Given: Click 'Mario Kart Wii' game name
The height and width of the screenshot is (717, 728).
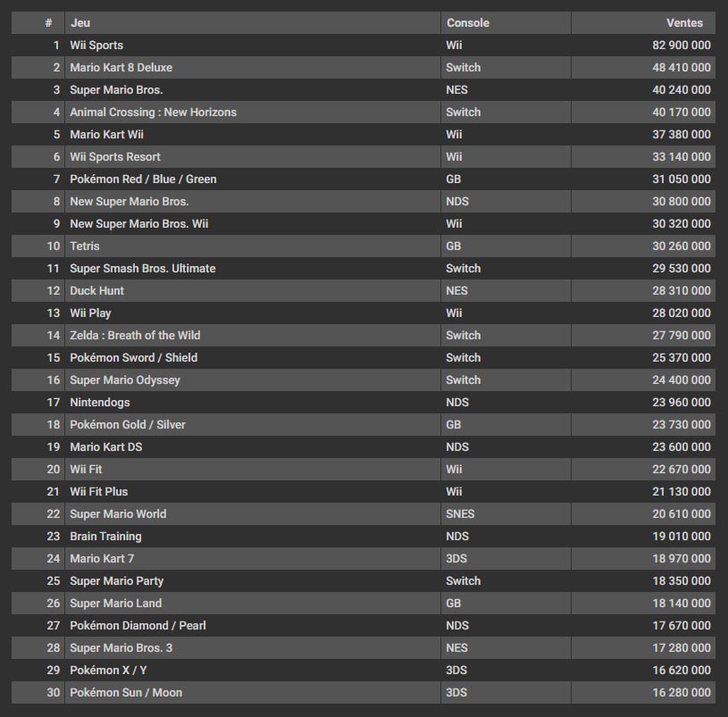Looking at the screenshot, I should 107,134.
